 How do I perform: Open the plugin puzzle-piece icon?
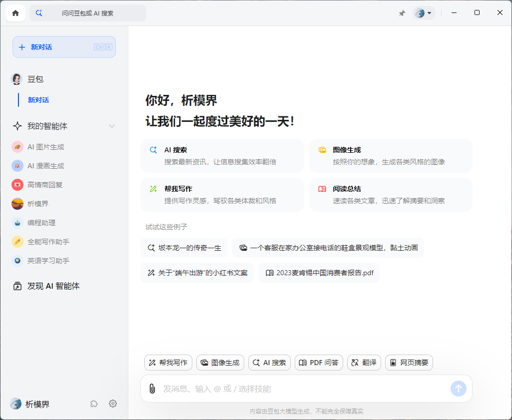click(94, 404)
